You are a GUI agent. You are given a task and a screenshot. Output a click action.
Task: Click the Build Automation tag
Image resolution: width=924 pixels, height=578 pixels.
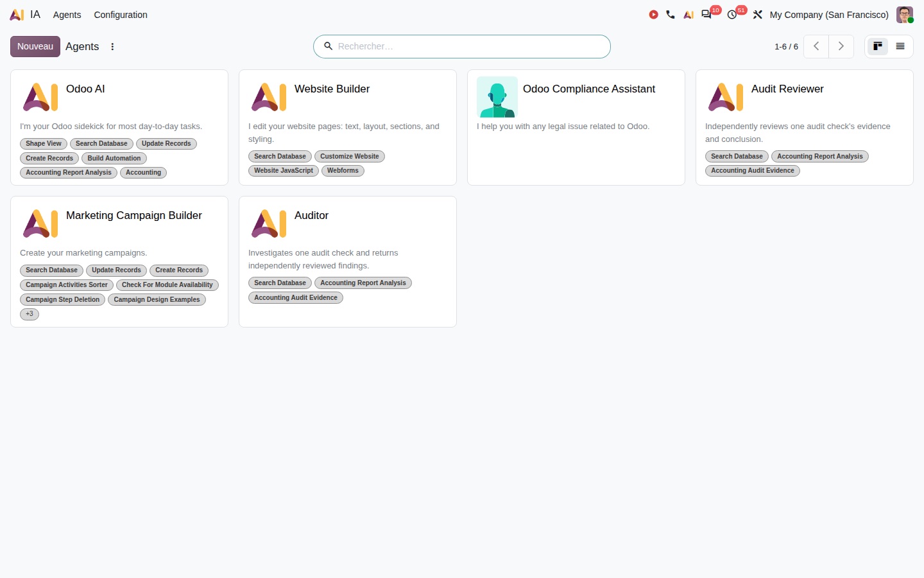114,158
